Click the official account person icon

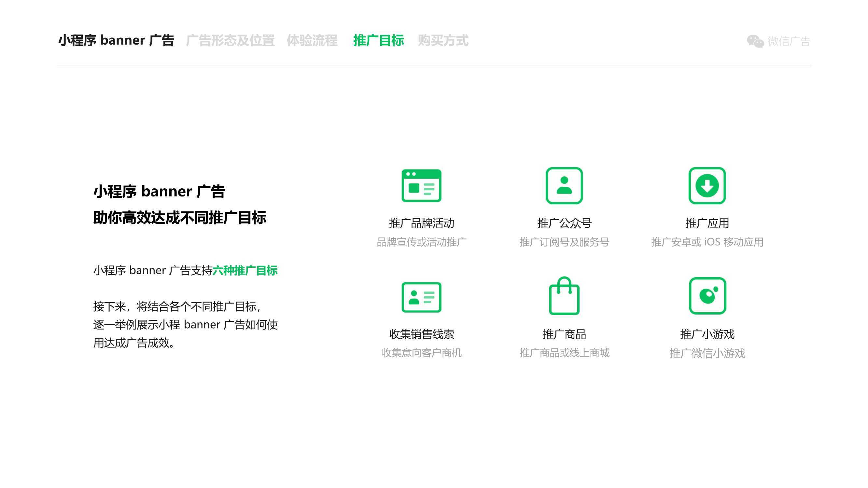(564, 185)
